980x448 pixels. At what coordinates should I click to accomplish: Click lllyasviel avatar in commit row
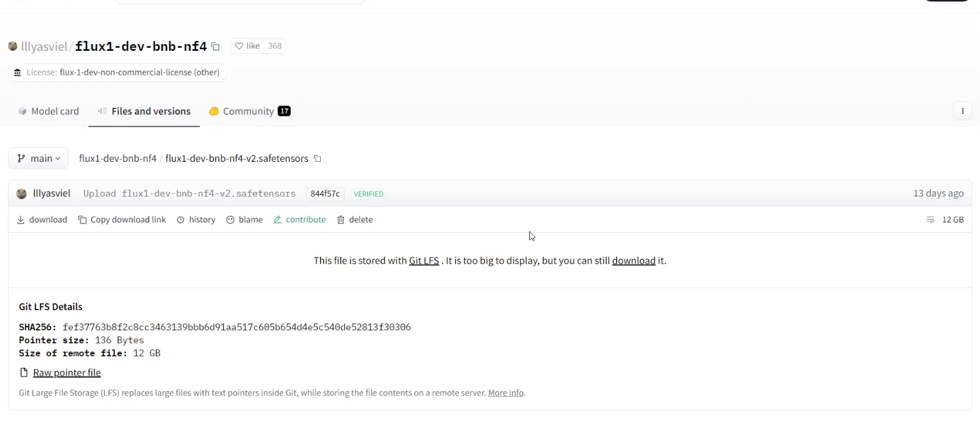point(21,194)
